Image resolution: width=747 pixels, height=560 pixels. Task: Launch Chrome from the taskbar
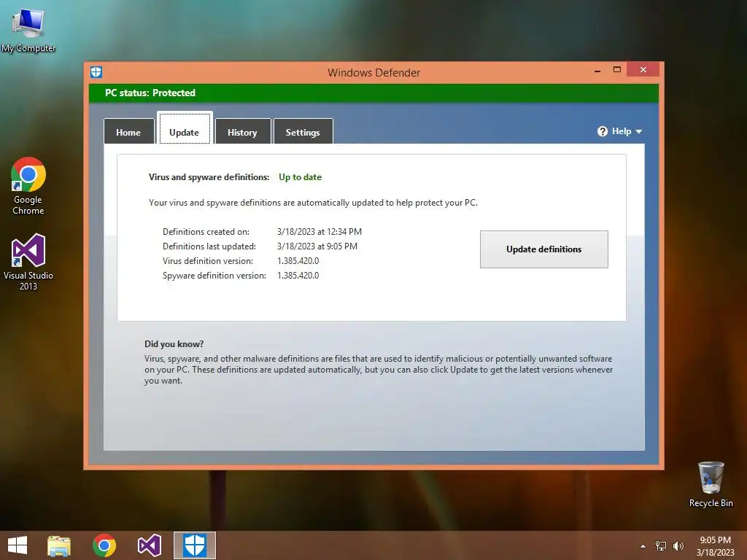(104, 545)
